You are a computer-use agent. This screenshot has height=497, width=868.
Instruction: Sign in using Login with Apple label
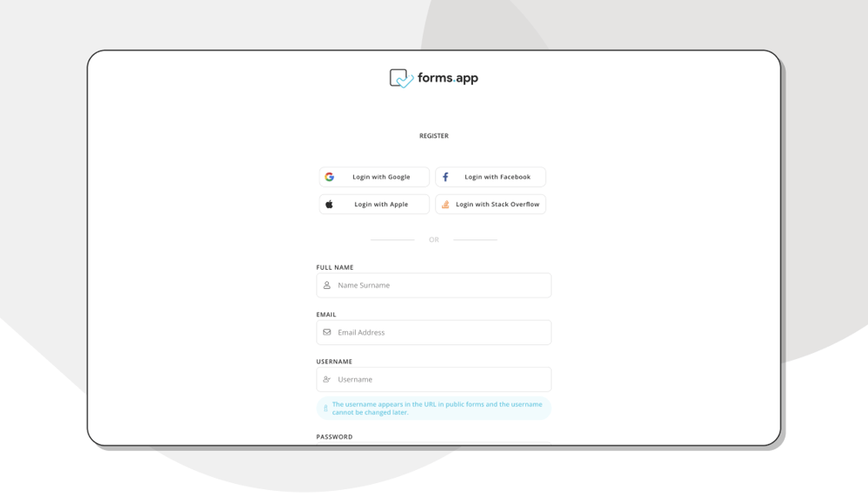381,205
